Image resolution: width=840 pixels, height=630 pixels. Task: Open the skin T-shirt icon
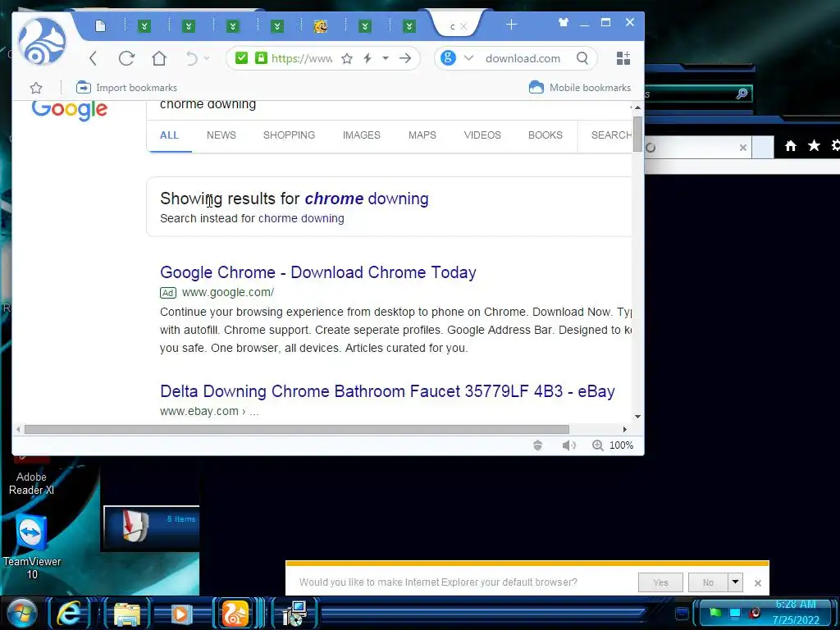point(563,22)
